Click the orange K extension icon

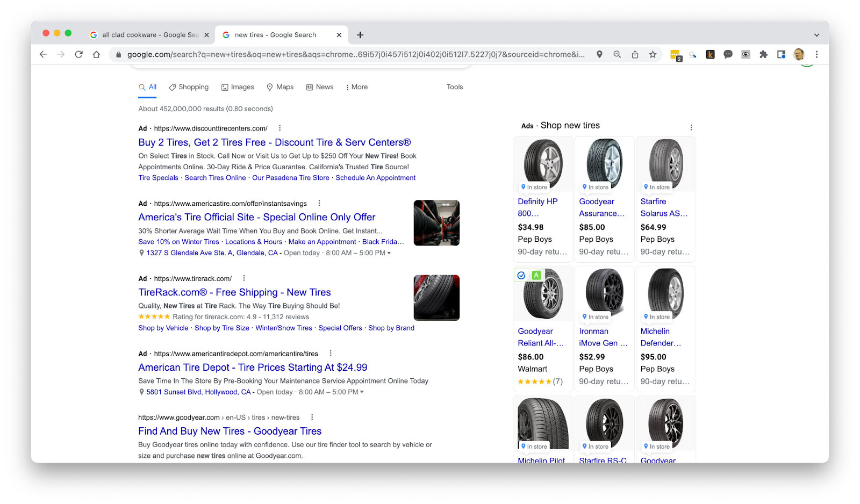[710, 54]
